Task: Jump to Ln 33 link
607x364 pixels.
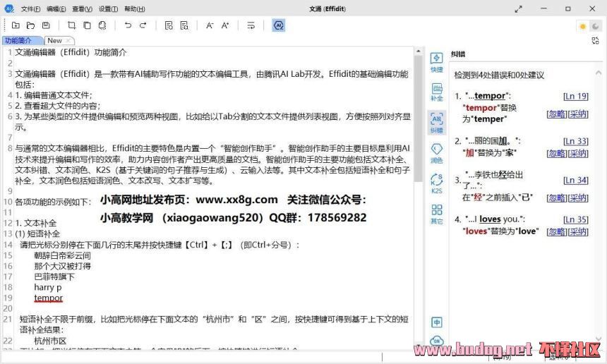Action: click(x=576, y=141)
